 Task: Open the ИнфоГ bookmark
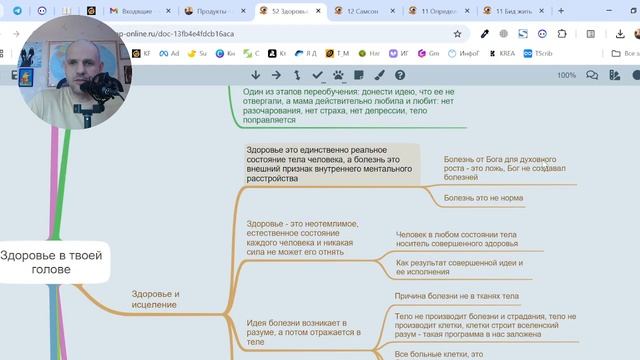coord(464,53)
